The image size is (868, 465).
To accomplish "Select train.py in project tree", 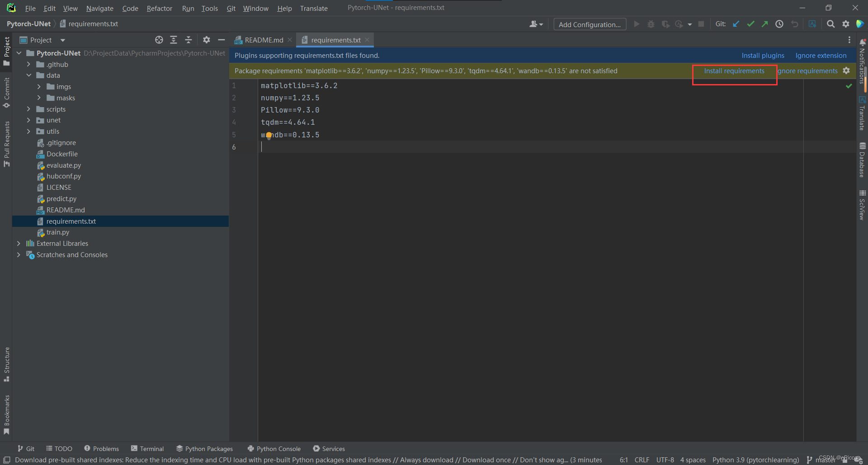I will pyautogui.click(x=58, y=232).
